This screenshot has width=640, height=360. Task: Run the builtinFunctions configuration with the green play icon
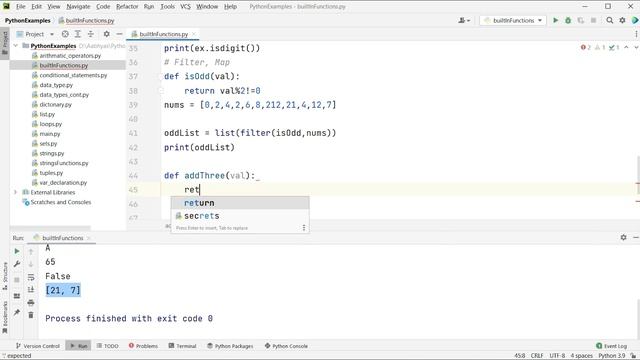(555, 20)
